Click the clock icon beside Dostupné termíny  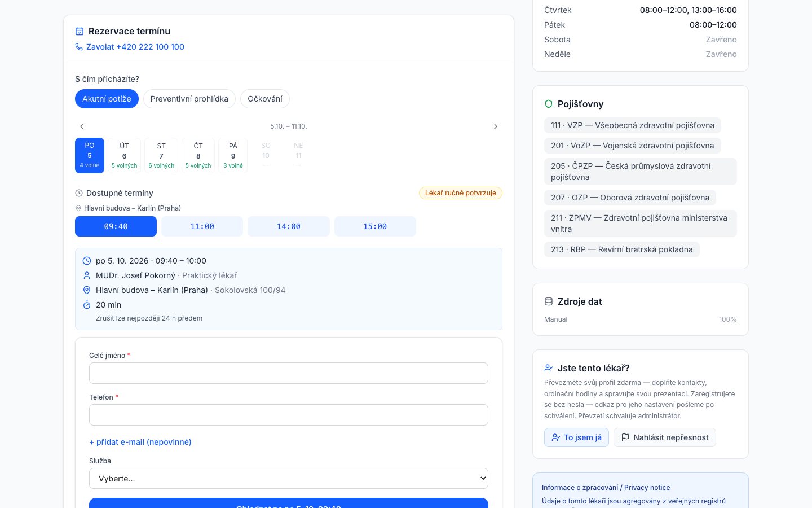[79, 193]
